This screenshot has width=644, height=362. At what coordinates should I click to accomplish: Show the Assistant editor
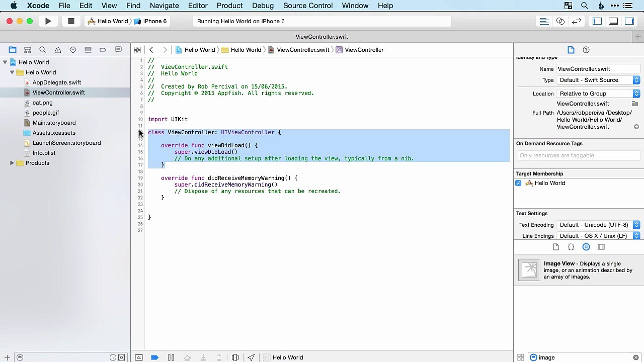coord(560,21)
